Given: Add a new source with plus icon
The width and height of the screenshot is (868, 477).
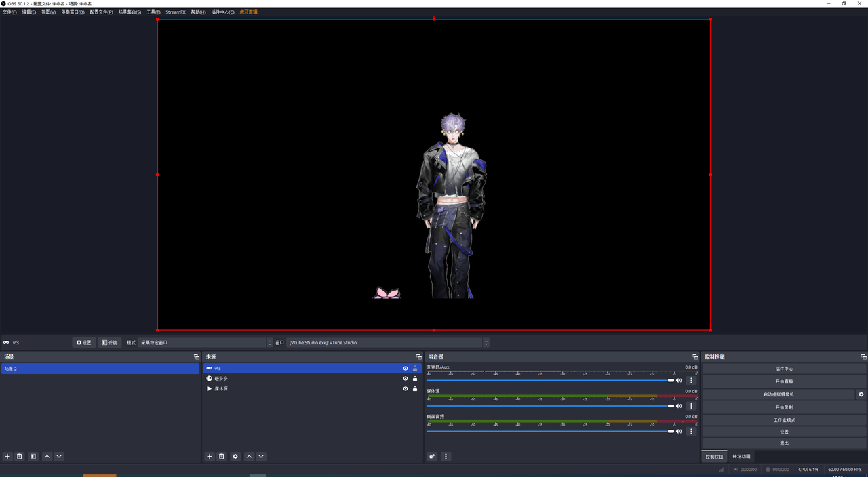Looking at the screenshot, I should pos(210,457).
